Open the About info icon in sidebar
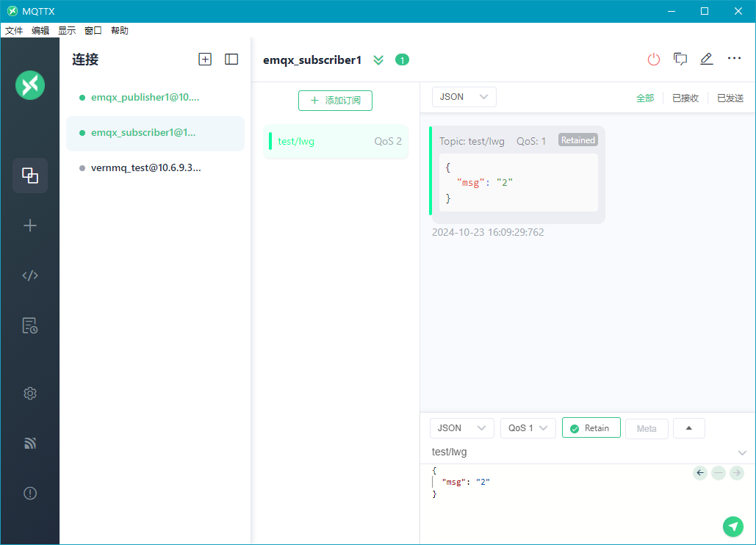The image size is (756, 545). coord(30,494)
